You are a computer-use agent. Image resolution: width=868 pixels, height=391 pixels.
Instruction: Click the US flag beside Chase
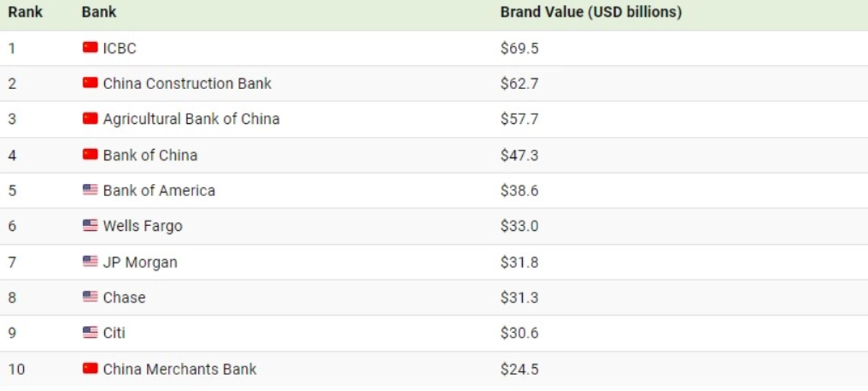pos(90,297)
